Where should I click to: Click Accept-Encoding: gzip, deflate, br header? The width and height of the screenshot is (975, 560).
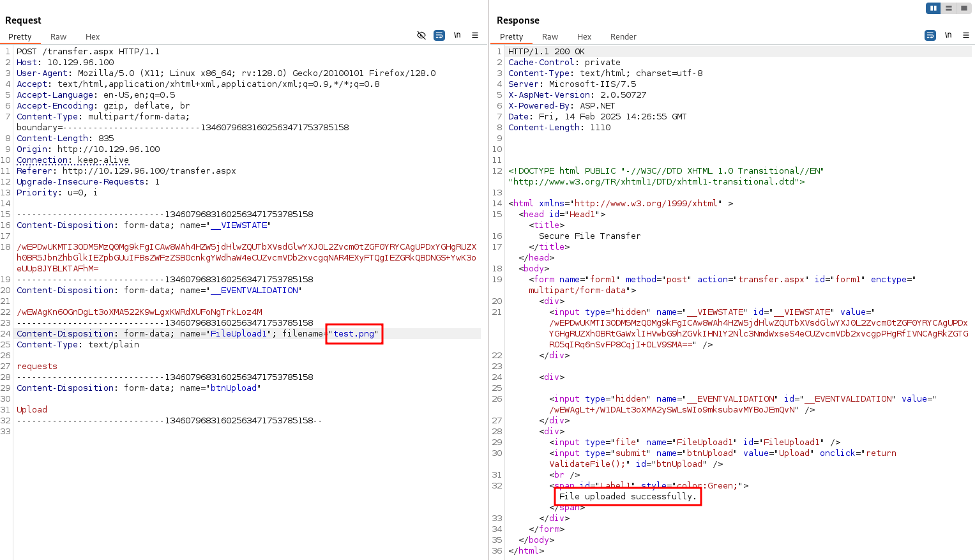[x=103, y=106]
